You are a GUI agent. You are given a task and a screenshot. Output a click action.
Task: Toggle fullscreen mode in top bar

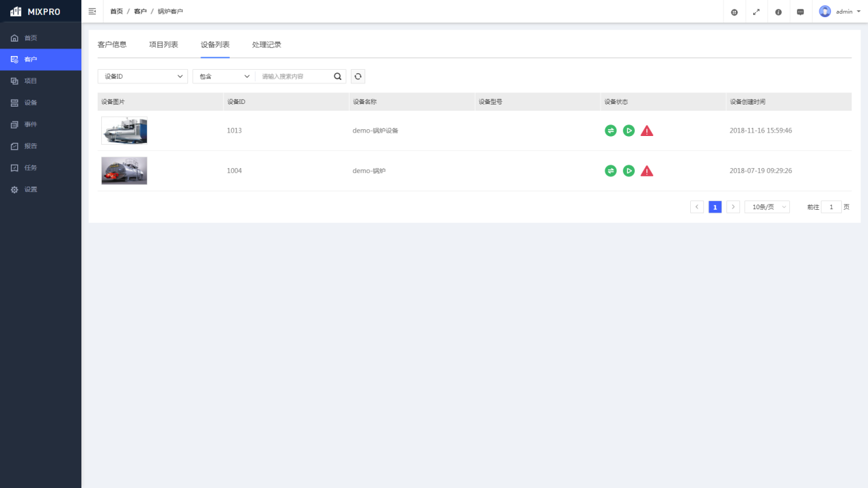pos(756,12)
